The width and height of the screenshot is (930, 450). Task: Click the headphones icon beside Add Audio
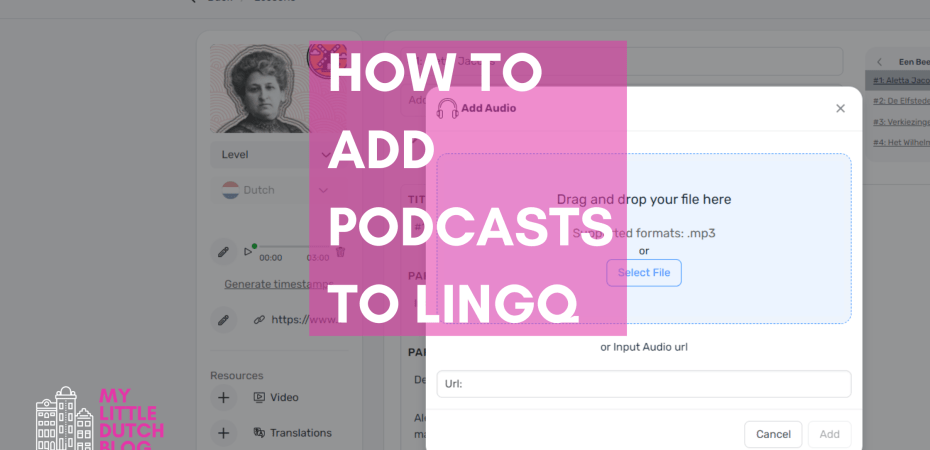coord(447,108)
